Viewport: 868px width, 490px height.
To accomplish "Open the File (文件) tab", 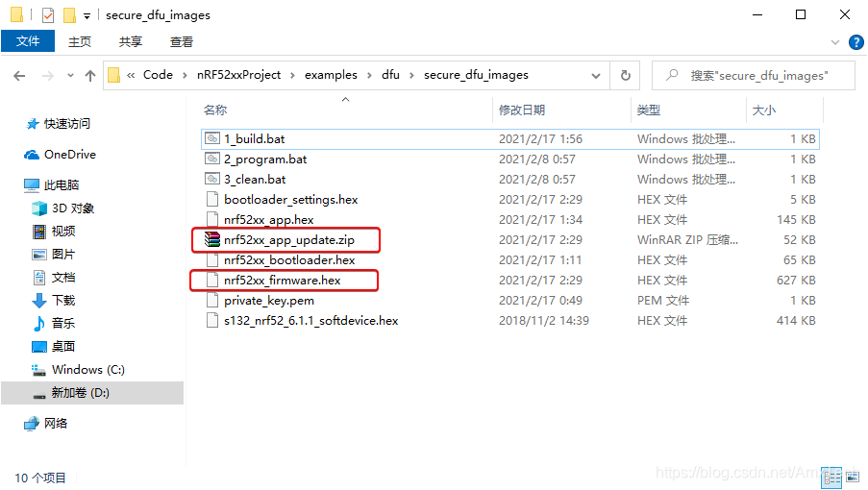I will point(28,41).
